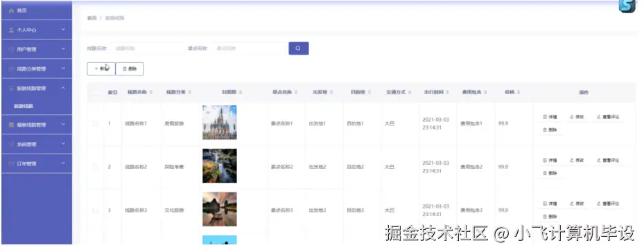644x252 pixels.
Task: Open the 个人中心 sidebar menu
Action: 37,30
